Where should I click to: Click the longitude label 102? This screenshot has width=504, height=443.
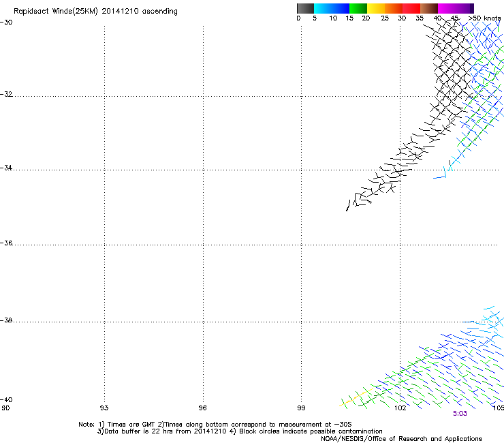pyautogui.click(x=400, y=408)
